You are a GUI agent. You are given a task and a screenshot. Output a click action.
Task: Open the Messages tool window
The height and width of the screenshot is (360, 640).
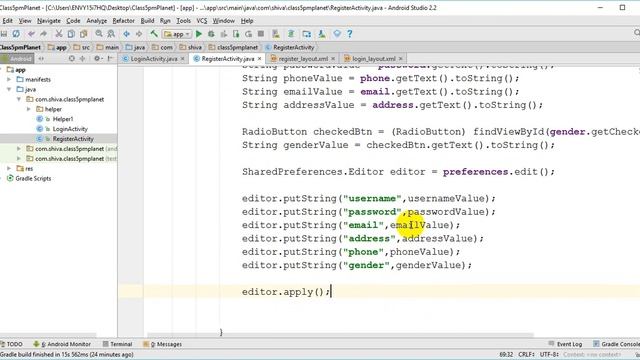pos(163,344)
